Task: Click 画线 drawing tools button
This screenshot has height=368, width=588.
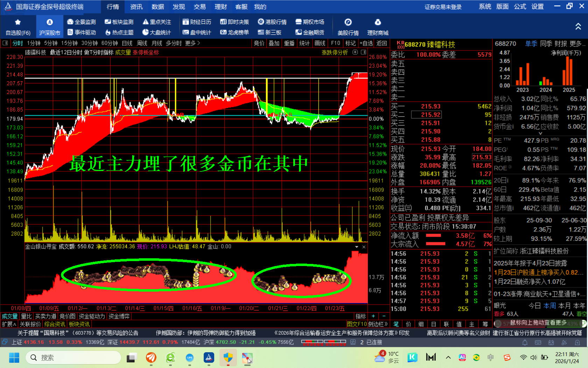Action: coord(320,43)
